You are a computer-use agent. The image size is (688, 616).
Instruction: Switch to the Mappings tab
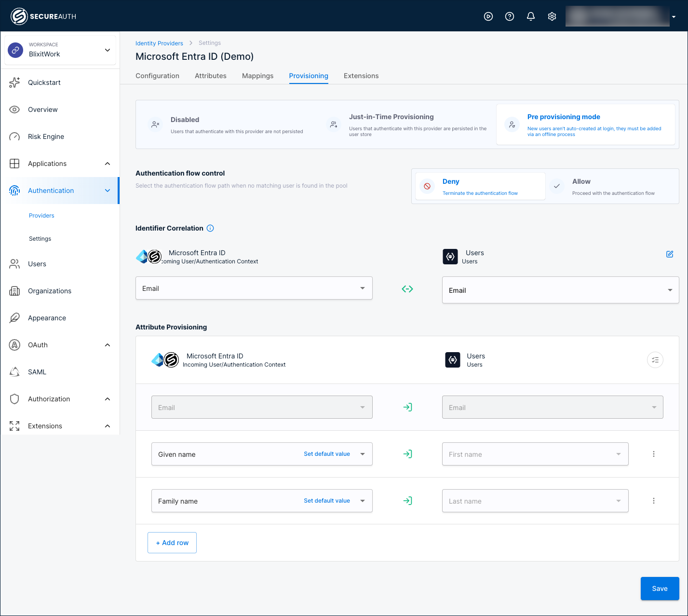[257, 76]
